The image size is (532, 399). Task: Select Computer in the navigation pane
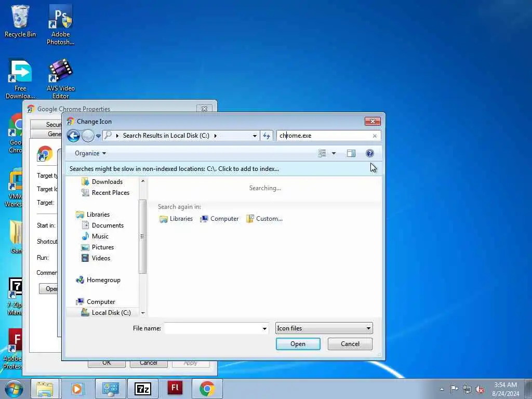(96, 302)
